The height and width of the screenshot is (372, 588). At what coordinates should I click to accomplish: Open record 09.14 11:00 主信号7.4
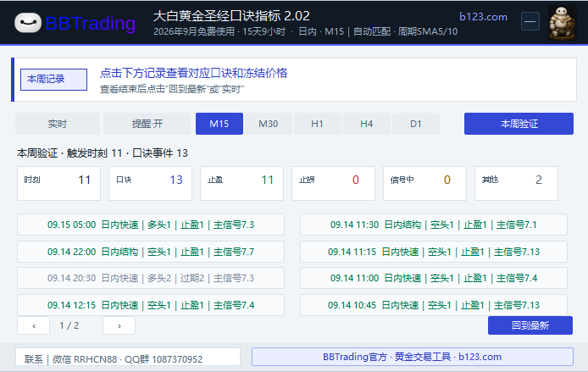coord(434,278)
